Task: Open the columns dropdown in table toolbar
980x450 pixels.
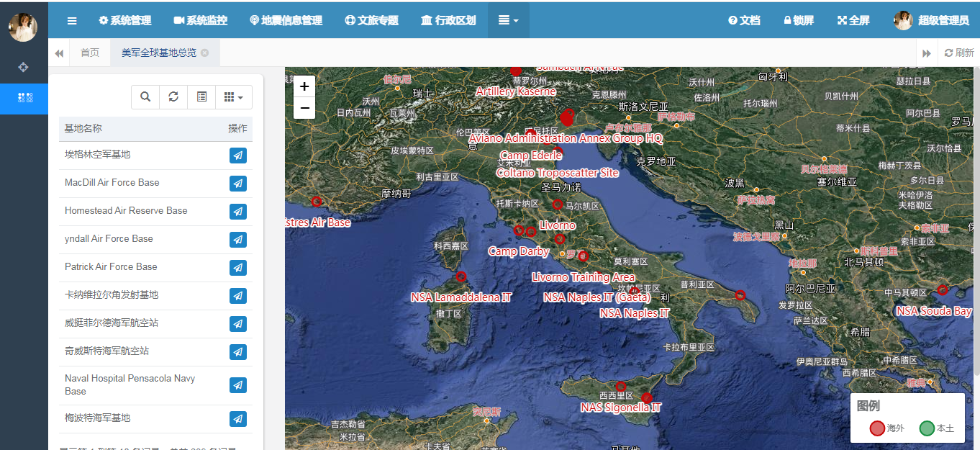Action: point(233,97)
